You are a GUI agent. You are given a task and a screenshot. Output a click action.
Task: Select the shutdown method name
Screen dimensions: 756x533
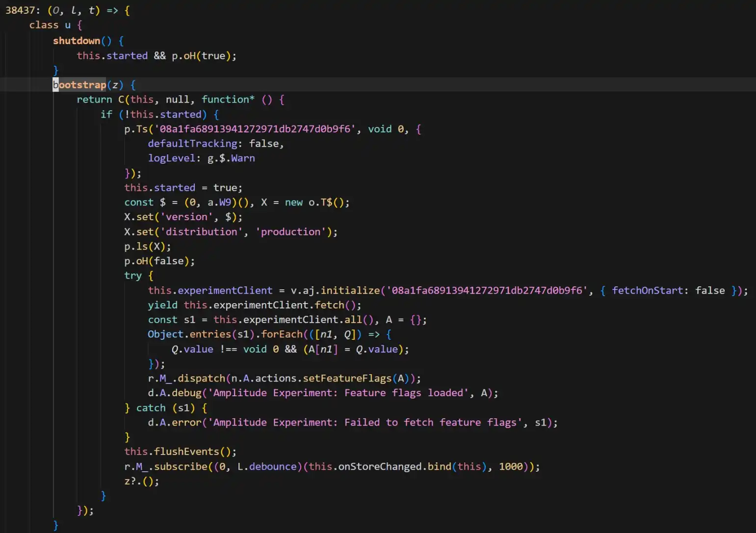click(x=77, y=41)
